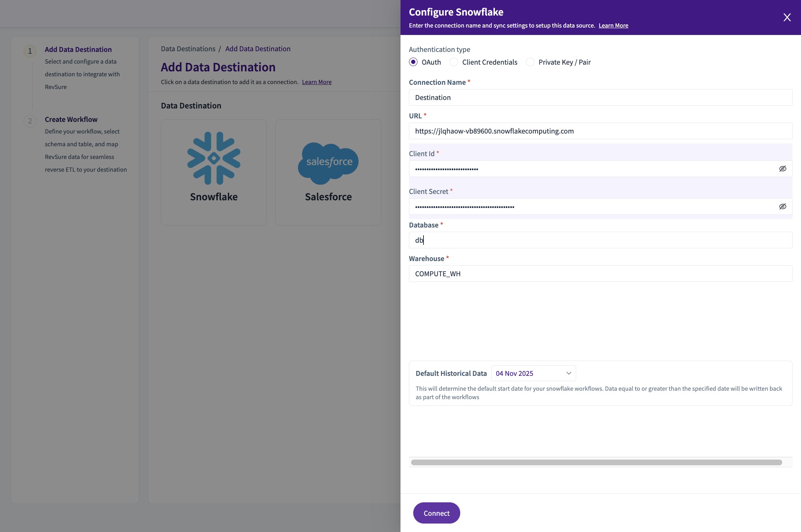Viewport: 801px width, 532px height.
Task: Open Default Historical Data date dropdown
Action: (533, 373)
